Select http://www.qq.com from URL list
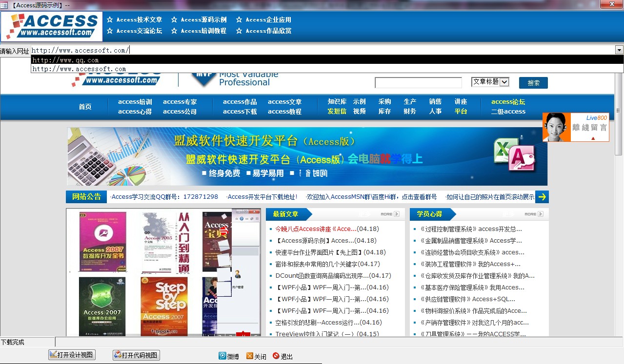Viewport: 624px width, 364px height. pyautogui.click(x=327, y=60)
